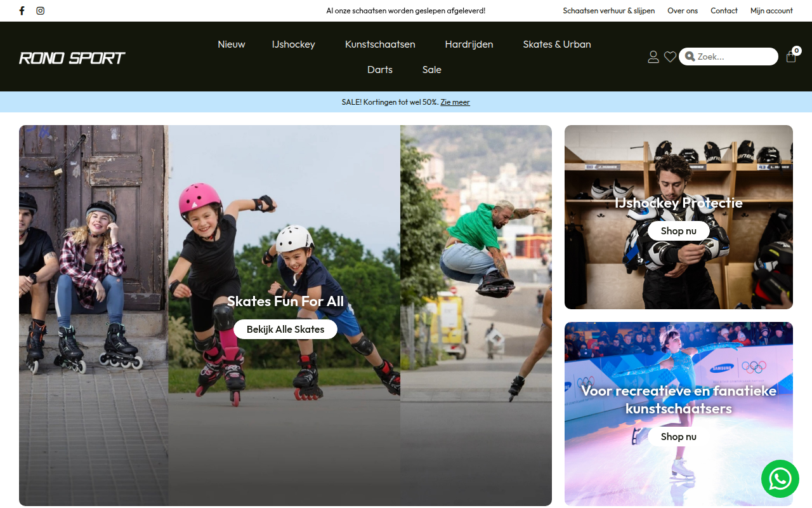Image resolution: width=812 pixels, height=508 pixels.
Task: Click the SALE! Kortingen tot wel 50% text
Action: tap(390, 102)
